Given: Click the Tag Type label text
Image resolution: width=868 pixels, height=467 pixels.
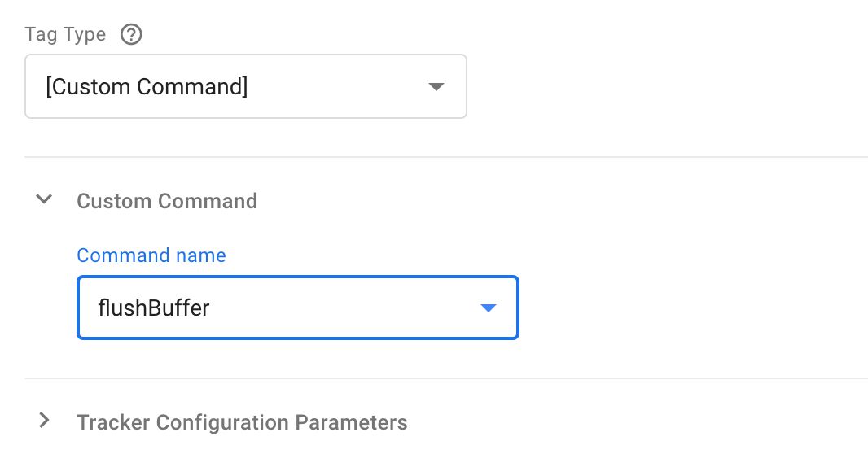Looking at the screenshot, I should (x=65, y=34).
